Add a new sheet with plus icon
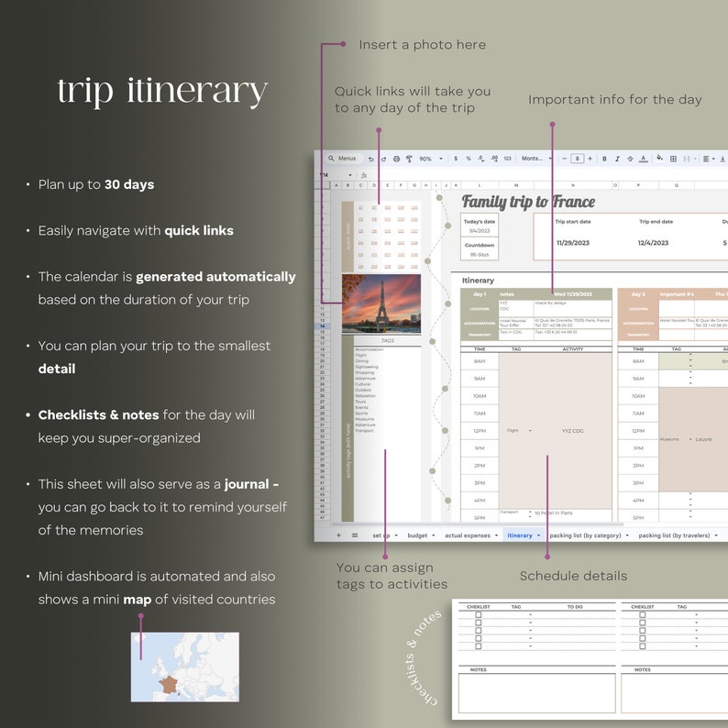This screenshot has width=728, height=728. coord(338,535)
